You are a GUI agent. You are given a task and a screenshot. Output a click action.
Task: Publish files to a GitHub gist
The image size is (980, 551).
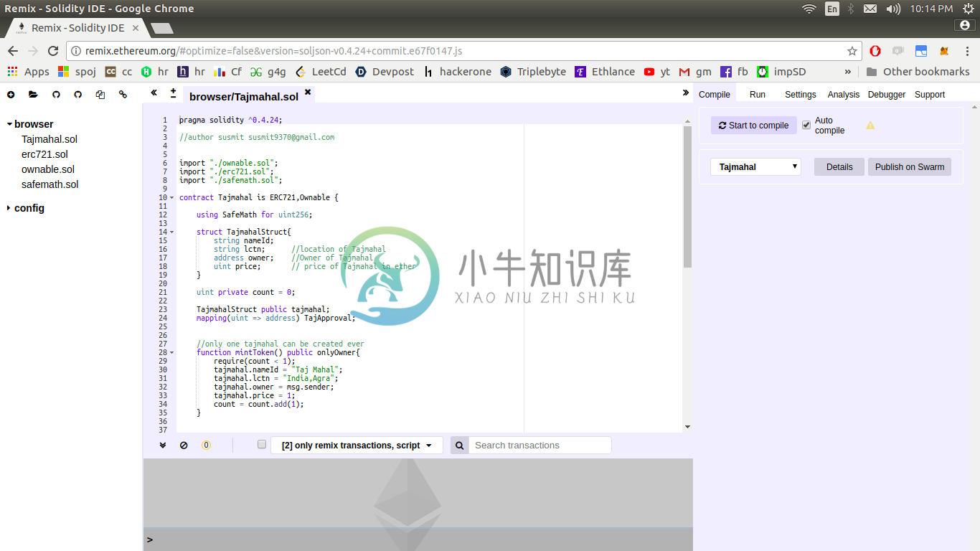click(x=56, y=95)
